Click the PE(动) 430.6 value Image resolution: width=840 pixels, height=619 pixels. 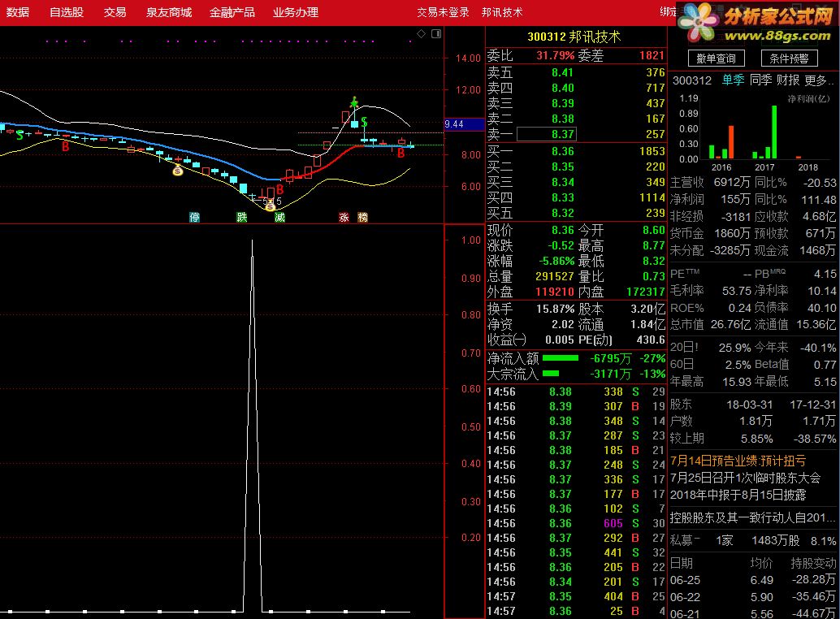click(650, 340)
